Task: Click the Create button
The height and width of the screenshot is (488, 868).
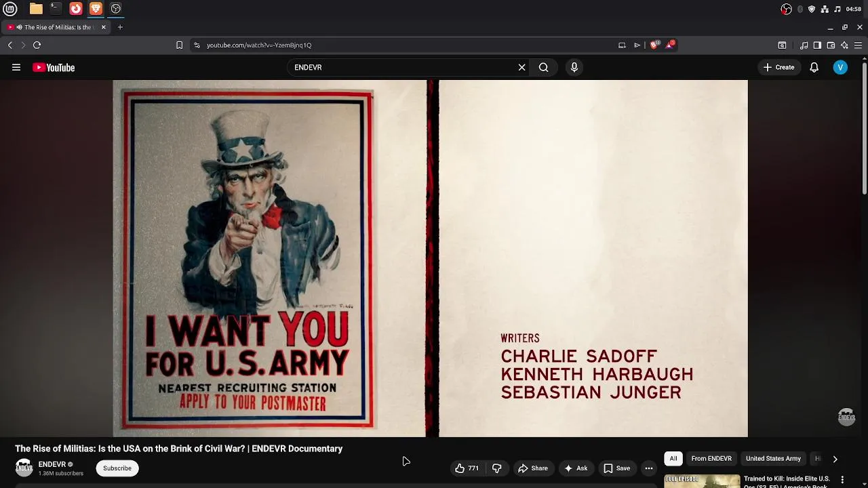Action: (778, 68)
